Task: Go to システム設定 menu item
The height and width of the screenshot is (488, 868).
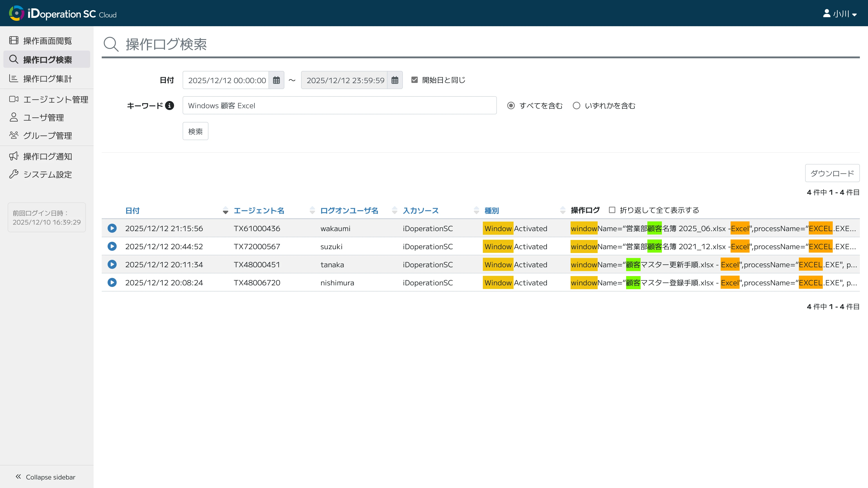Action: point(47,174)
